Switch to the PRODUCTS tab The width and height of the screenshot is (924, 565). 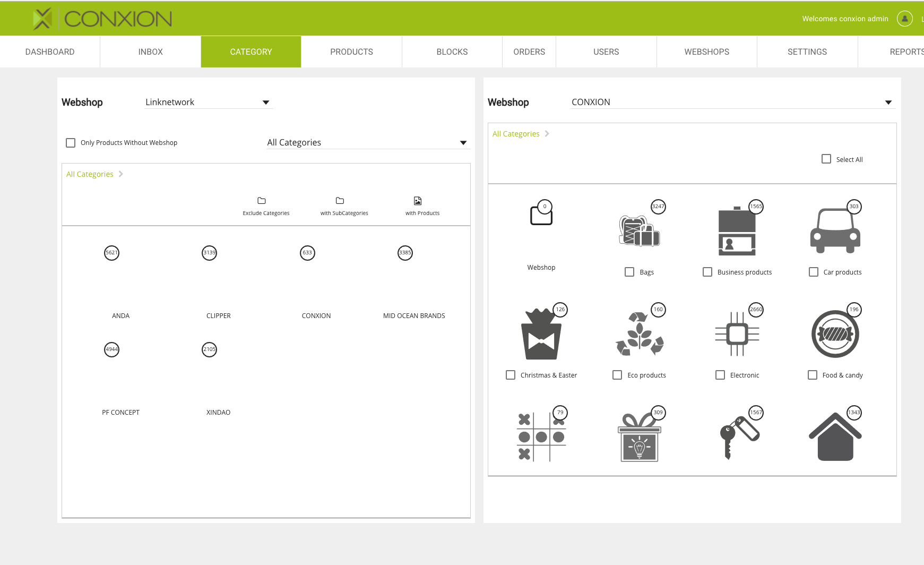pos(352,52)
